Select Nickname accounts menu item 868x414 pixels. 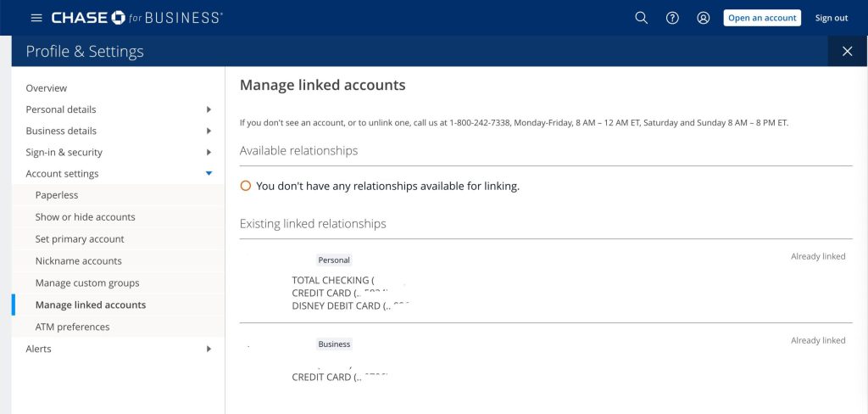(78, 261)
